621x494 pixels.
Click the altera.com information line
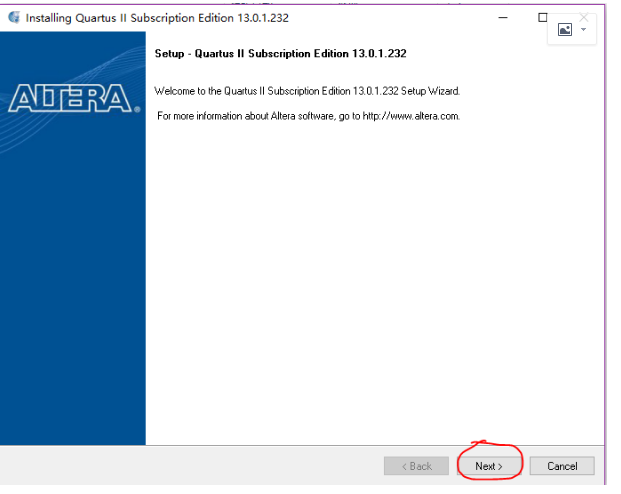(x=309, y=116)
